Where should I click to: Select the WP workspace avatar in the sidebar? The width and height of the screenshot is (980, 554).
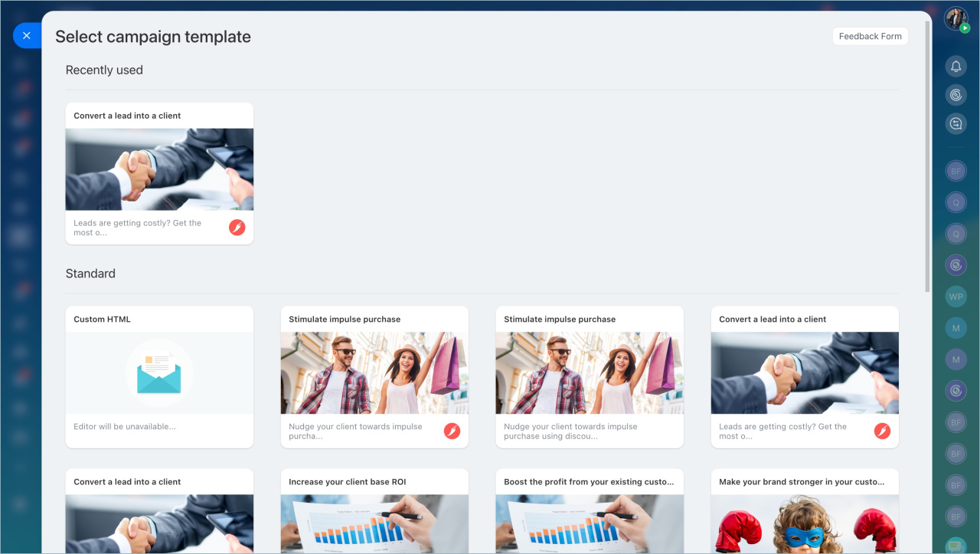pyautogui.click(x=955, y=296)
